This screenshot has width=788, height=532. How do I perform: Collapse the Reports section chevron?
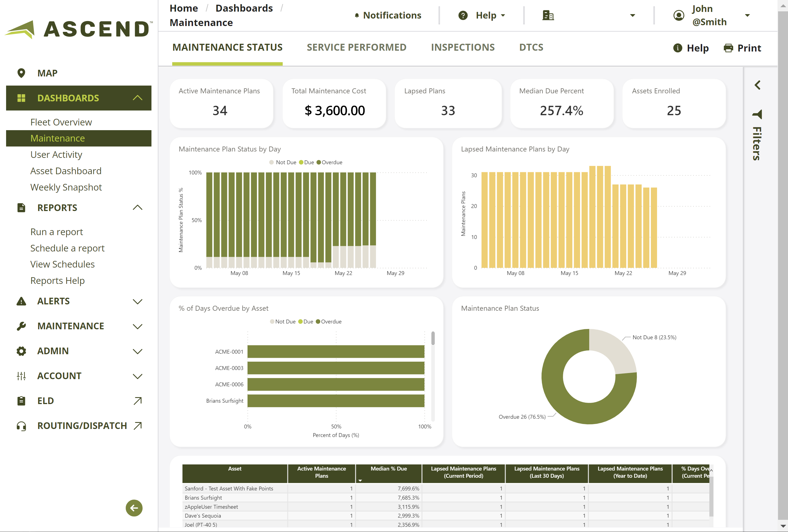point(137,207)
